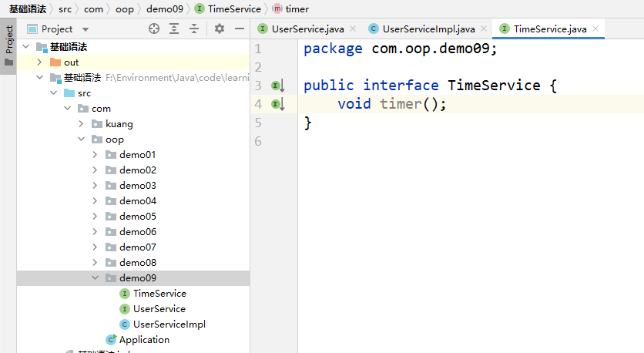The width and height of the screenshot is (644, 353).
Task: Open Project panel settings gear
Action: point(220,29)
